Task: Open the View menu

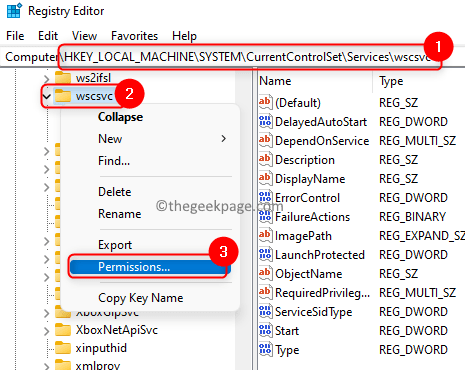Action: (84, 36)
